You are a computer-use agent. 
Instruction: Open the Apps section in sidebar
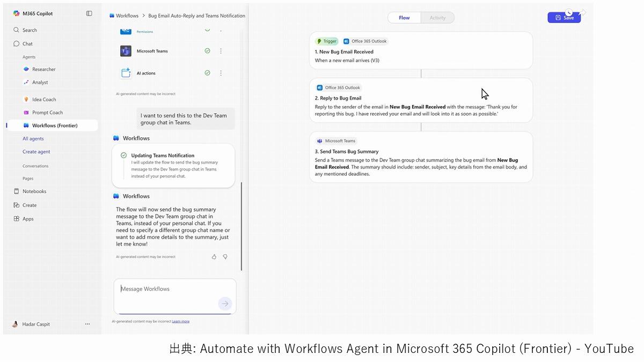click(x=28, y=219)
